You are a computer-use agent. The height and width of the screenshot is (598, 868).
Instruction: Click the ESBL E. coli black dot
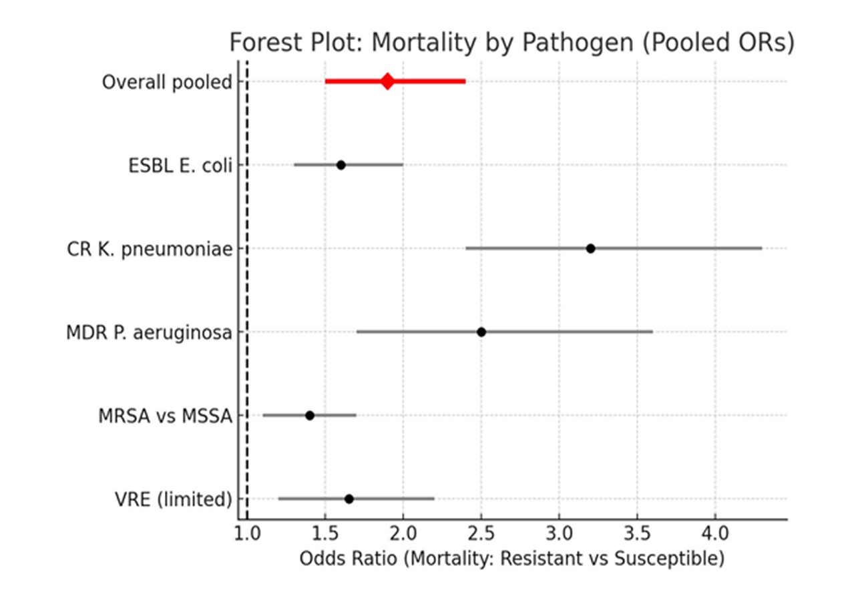(341, 165)
